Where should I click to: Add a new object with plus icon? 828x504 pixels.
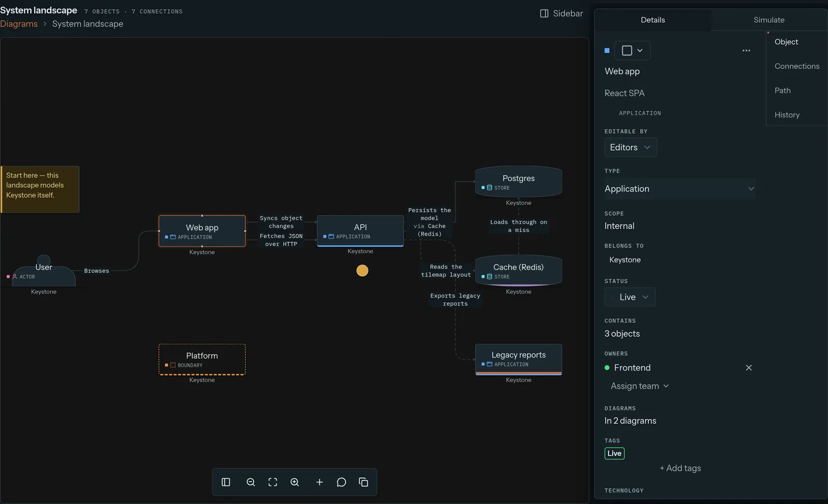click(x=319, y=482)
